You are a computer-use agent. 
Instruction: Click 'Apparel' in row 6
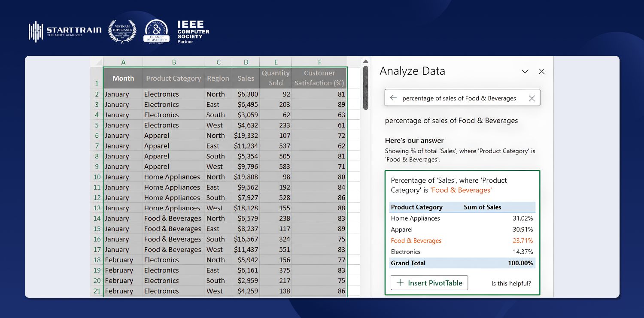tap(174, 136)
